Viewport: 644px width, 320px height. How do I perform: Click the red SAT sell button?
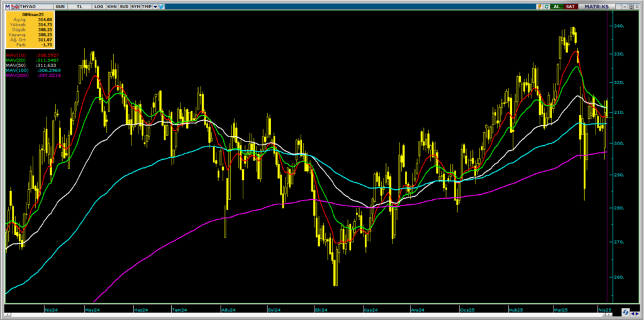coord(570,6)
